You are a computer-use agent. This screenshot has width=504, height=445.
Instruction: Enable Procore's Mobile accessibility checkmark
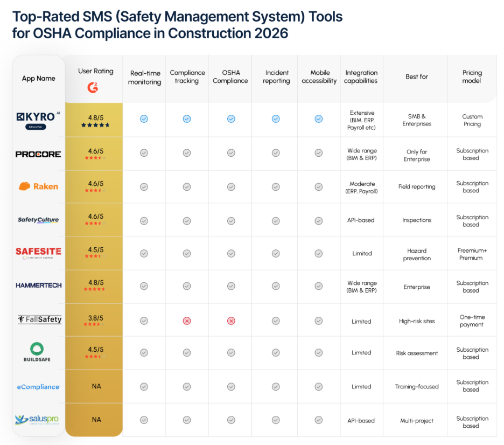tap(318, 154)
